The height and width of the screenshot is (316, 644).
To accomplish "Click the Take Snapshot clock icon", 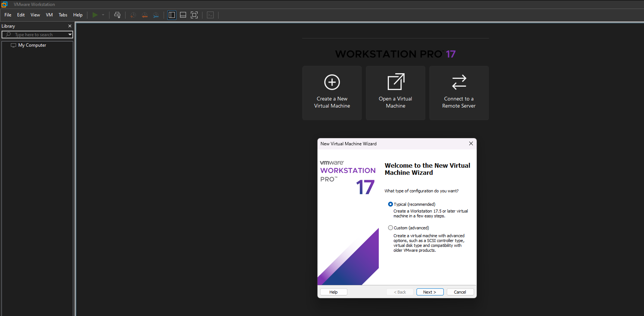I will pos(133,15).
